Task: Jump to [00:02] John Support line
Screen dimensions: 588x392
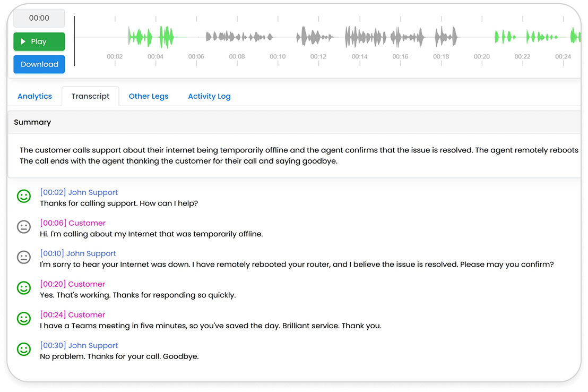Action: [x=79, y=192]
